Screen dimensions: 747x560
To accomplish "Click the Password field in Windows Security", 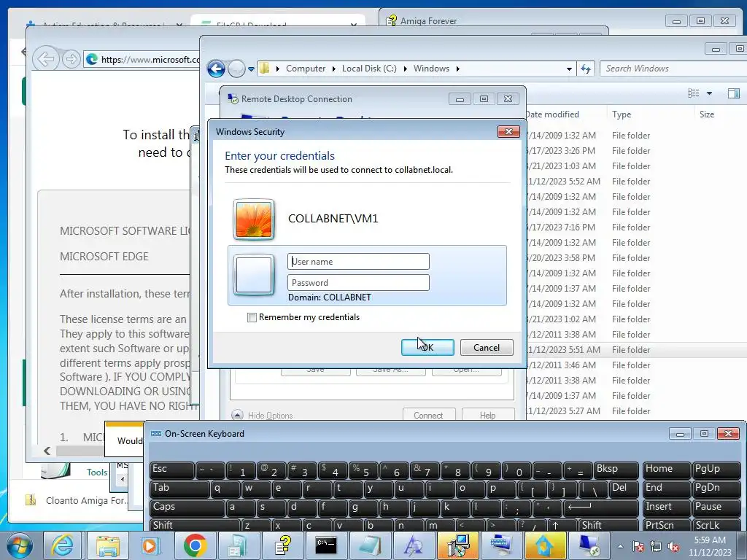I will pyautogui.click(x=358, y=282).
